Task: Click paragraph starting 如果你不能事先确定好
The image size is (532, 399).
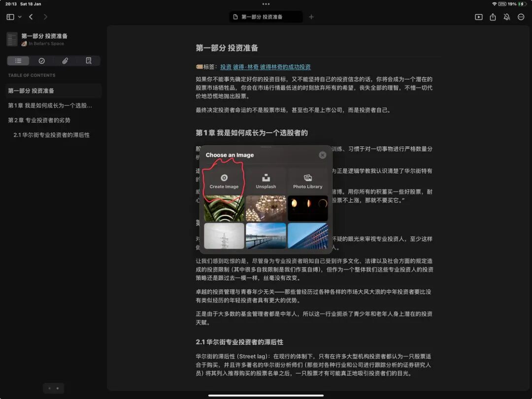Action: click(314, 88)
